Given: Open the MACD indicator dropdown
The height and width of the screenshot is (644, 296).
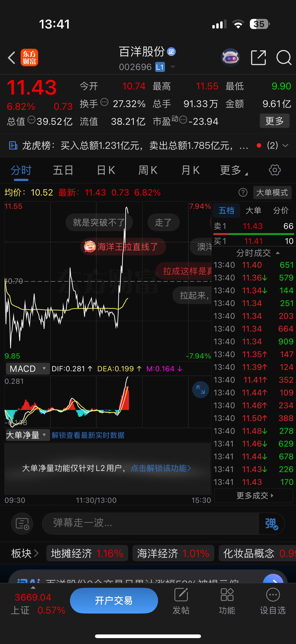Looking at the screenshot, I should (28, 369).
